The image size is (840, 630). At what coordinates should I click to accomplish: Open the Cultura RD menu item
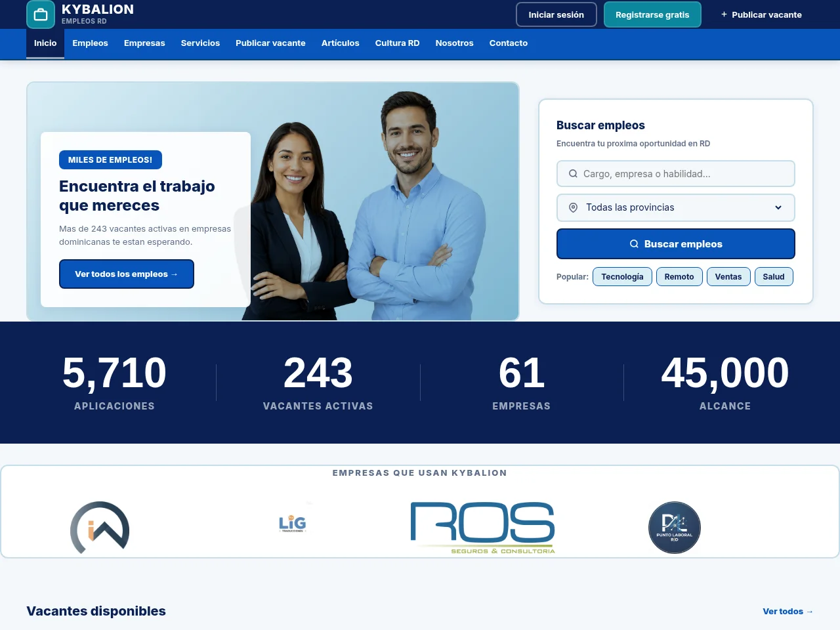[397, 43]
